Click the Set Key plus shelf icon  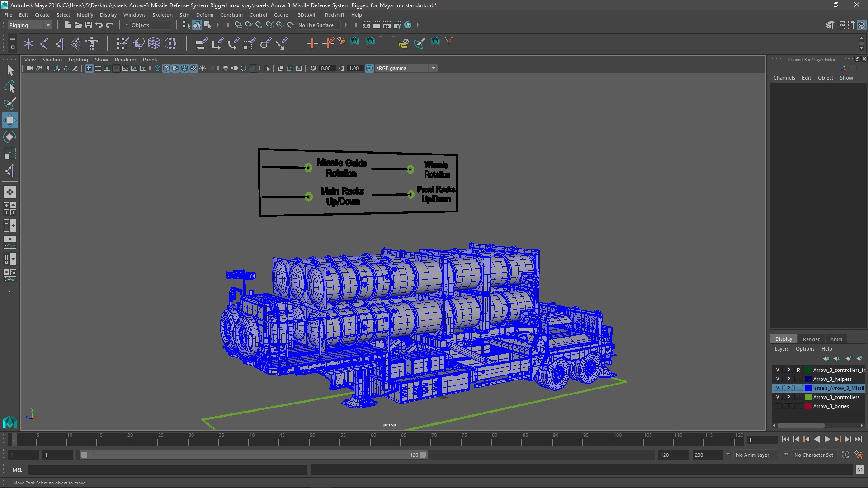(x=312, y=43)
